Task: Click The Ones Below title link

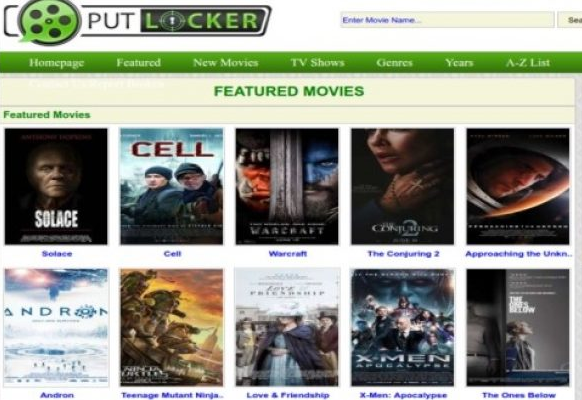Action: [x=519, y=395]
